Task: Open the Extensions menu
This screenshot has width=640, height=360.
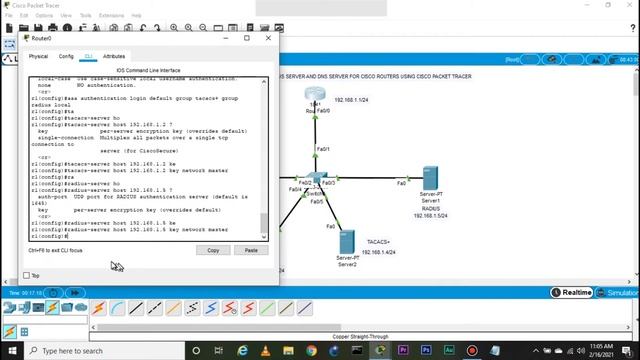Action: [x=111, y=16]
